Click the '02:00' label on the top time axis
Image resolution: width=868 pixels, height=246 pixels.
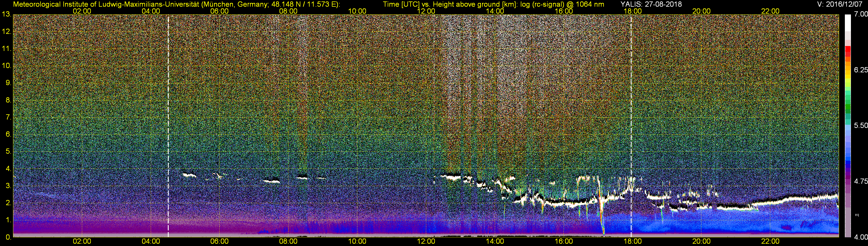(x=82, y=11)
